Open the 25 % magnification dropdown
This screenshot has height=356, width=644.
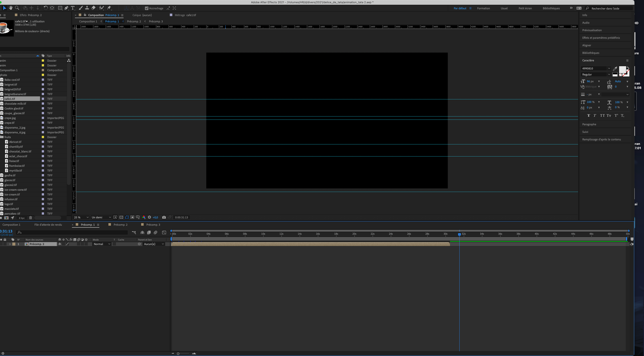tap(81, 217)
